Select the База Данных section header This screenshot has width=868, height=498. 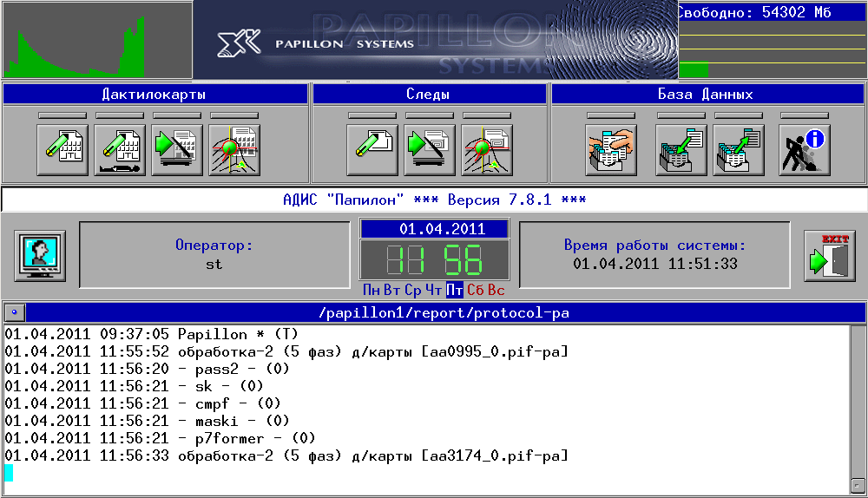click(x=707, y=94)
